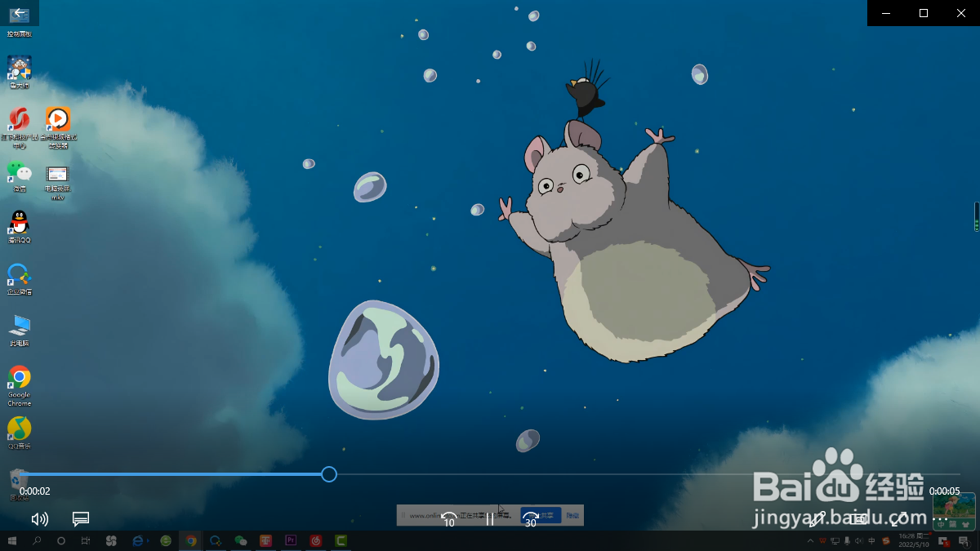Open the QQ音乐 desktop shortcut

(x=20, y=433)
